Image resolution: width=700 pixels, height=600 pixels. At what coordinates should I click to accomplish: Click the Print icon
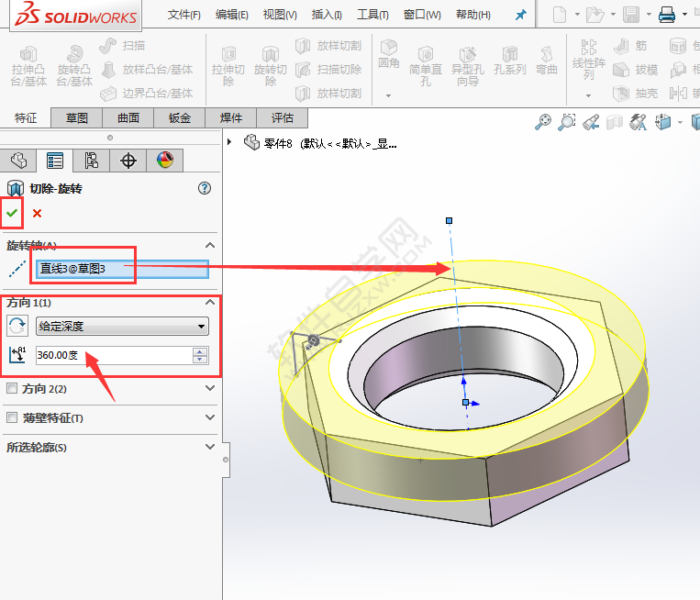[667, 15]
